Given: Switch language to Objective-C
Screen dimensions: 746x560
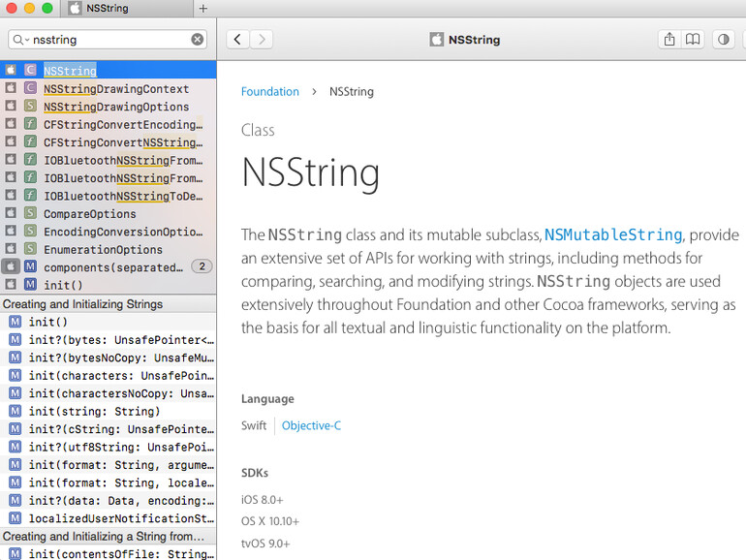Looking at the screenshot, I should [x=311, y=425].
